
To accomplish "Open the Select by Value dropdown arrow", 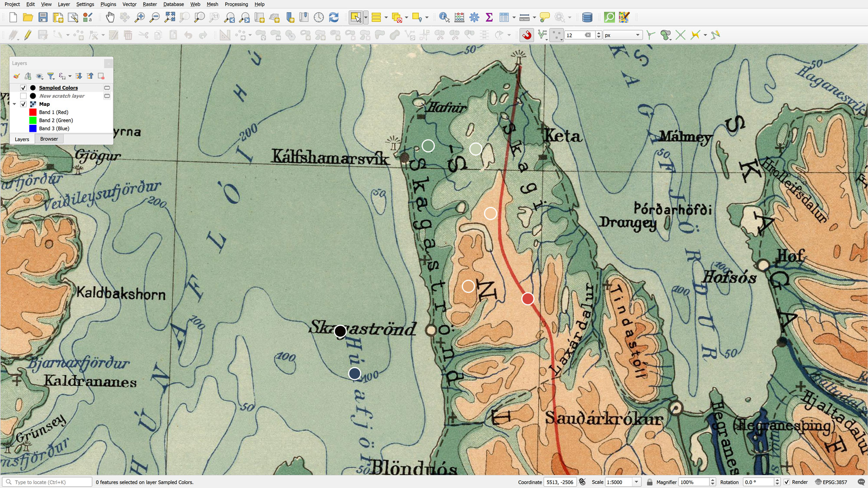I will pos(386,17).
